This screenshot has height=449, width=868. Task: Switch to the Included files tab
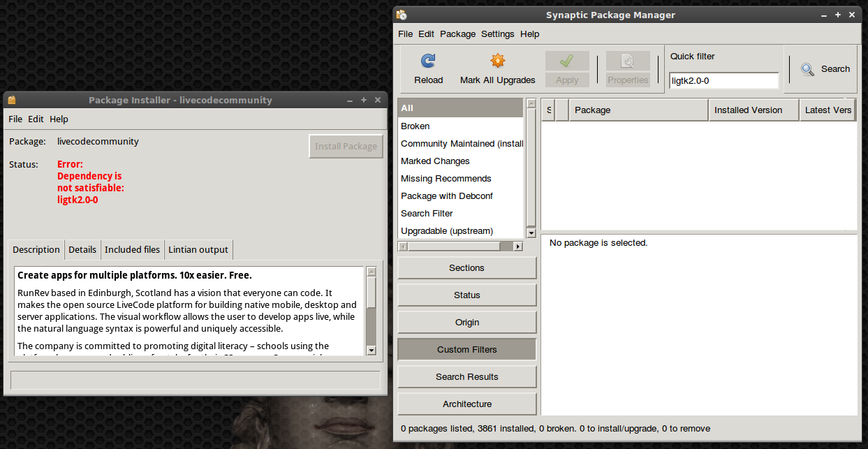point(132,249)
